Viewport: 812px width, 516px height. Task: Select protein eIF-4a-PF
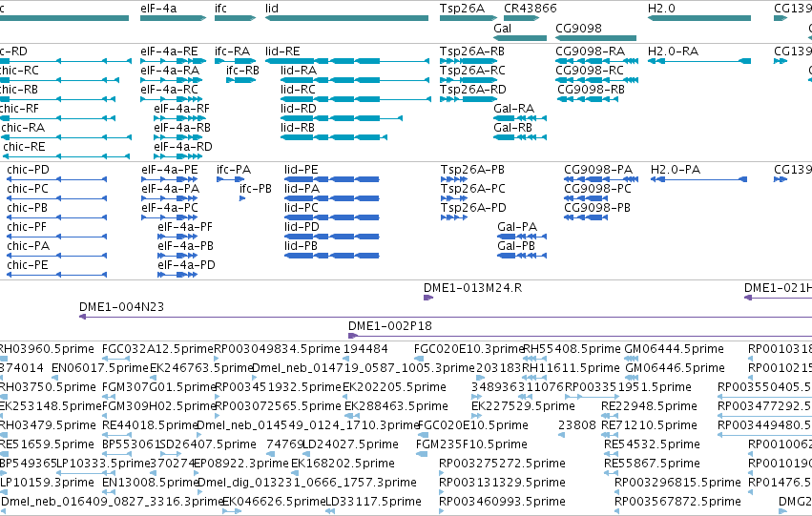pos(177,237)
